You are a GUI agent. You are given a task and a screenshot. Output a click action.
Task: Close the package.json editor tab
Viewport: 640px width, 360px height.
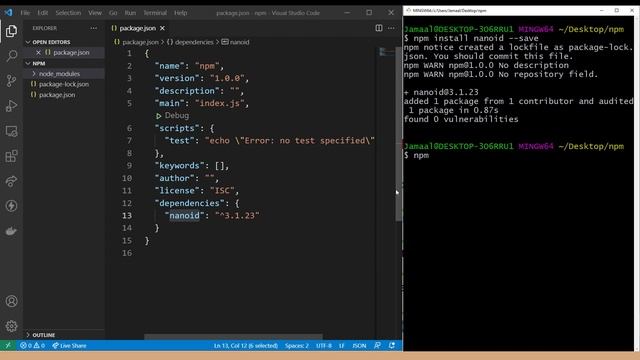[x=162, y=28]
